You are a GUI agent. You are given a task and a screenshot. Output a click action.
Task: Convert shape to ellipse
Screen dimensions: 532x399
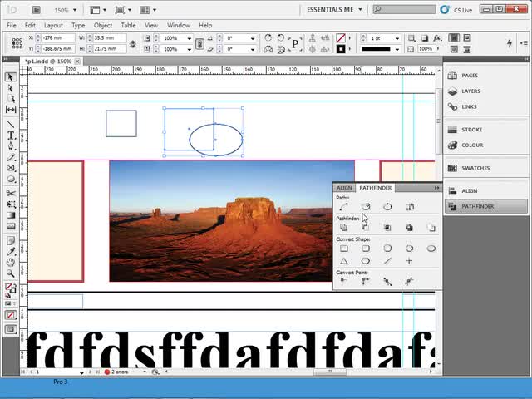click(x=431, y=249)
